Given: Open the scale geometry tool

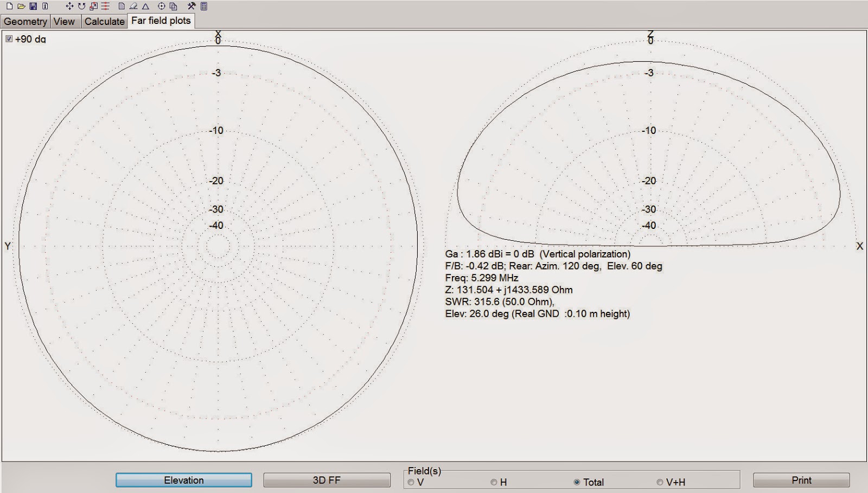Looking at the screenshot, I should coord(94,7).
